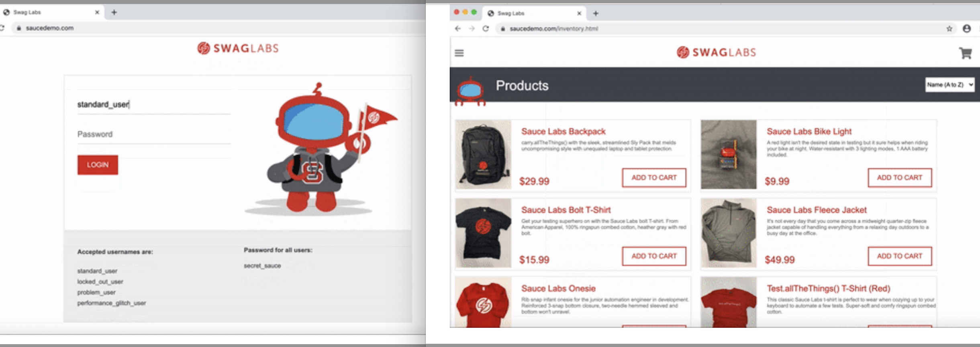This screenshot has width=980, height=347.
Task: Click the 'locked_out_user' username text
Action: pyautogui.click(x=100, y=282)
